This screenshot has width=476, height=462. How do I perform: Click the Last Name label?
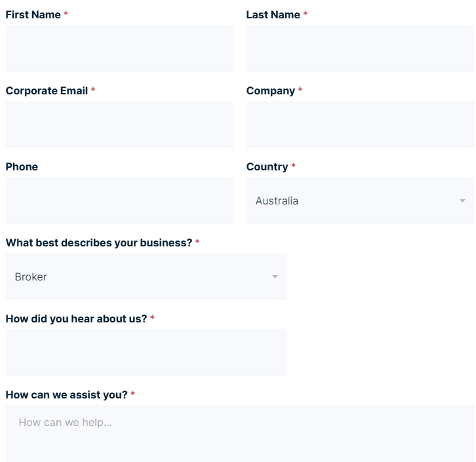pyautogui.click(x=273, y=14)
